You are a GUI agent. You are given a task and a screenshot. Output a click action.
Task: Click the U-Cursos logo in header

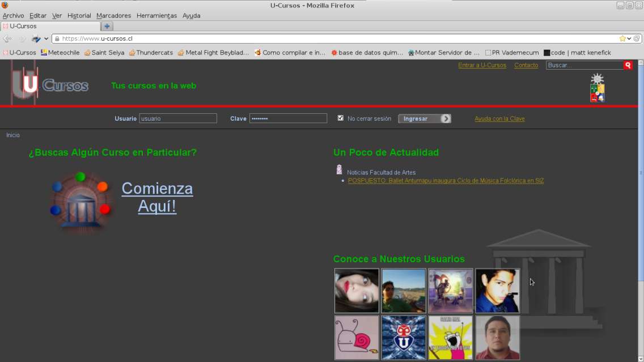[x=49, y=84]
